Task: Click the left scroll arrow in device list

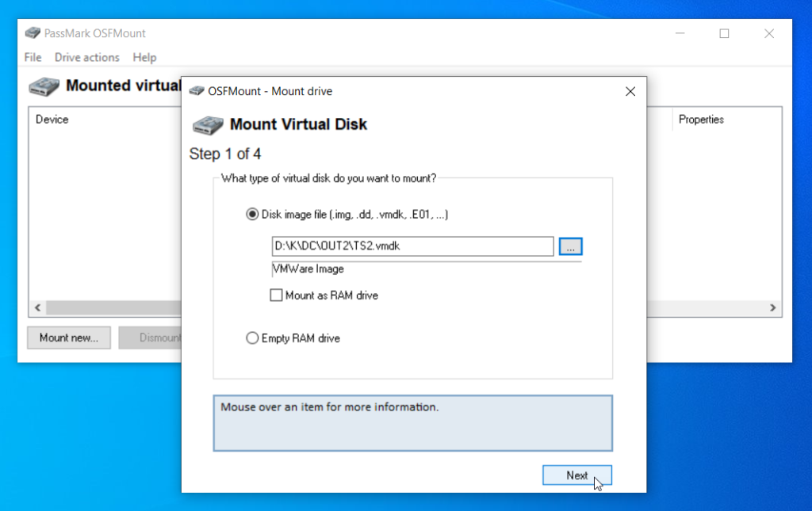Action: pos(38,307)
